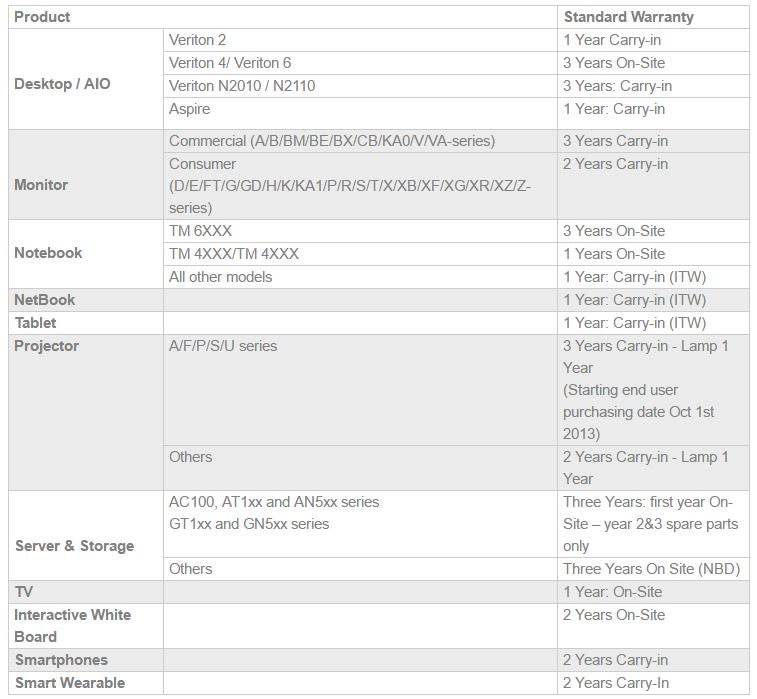
Task: Click the All other models cell
Action: (220, 277)
